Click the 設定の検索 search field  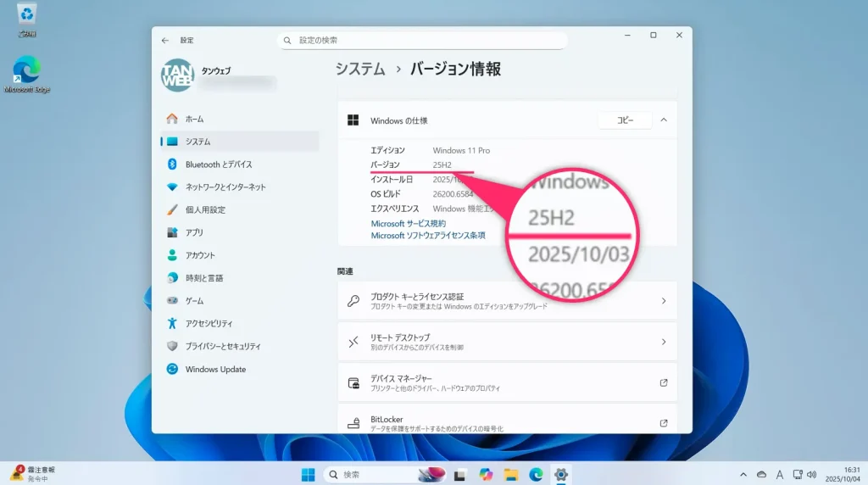pos(422,40)
